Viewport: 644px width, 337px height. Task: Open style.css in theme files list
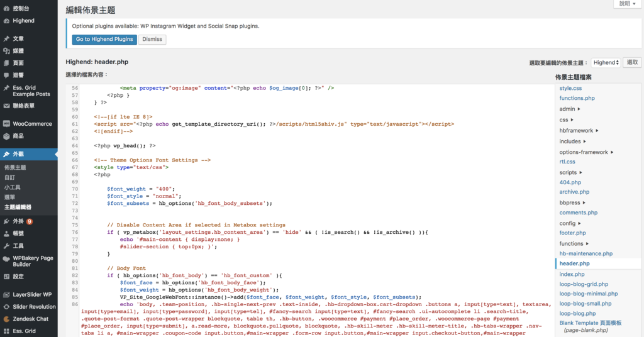[x=570, y=88]
